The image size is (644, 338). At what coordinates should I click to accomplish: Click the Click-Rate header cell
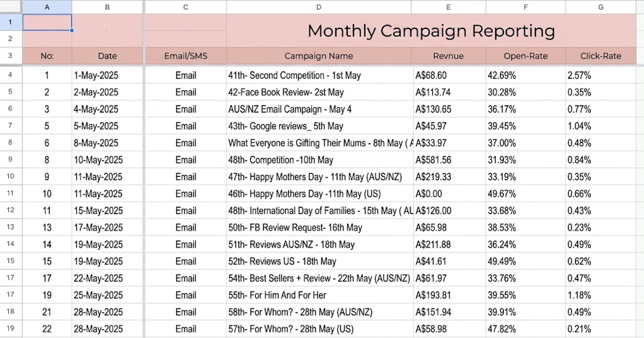click(x=601, y=56)
